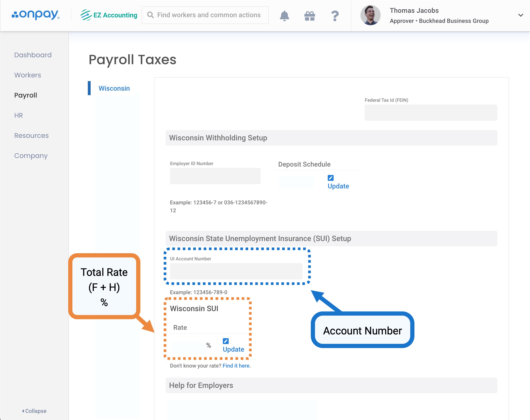This screenshot has height=420, width=530.
Task: Open the gift rewards icon
Action: [309, 16]
